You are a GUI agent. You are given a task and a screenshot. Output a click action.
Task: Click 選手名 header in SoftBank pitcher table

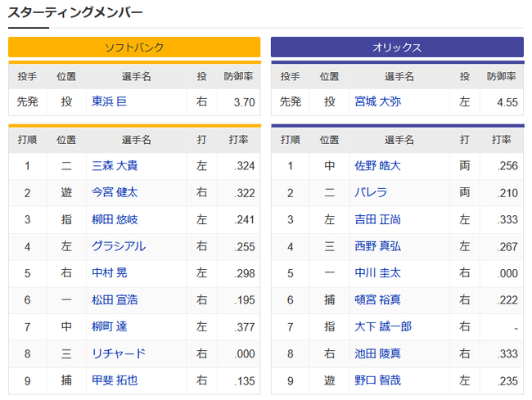pyautogui.click(x=136, y=76)
